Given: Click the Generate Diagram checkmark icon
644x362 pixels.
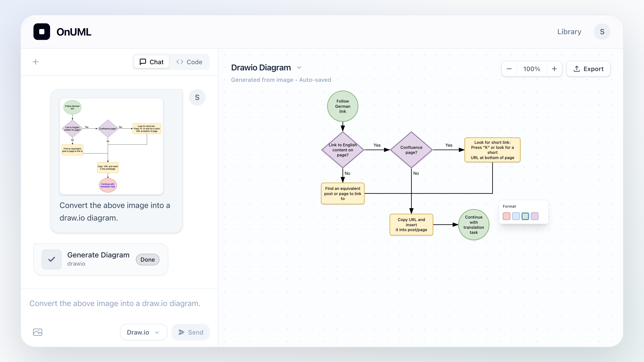Looking at the screenshot, I should click(x=51, y=259).
